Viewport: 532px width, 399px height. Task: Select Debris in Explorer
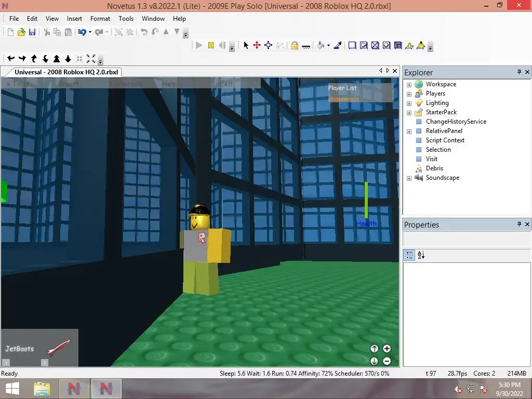tap(434, 168)
